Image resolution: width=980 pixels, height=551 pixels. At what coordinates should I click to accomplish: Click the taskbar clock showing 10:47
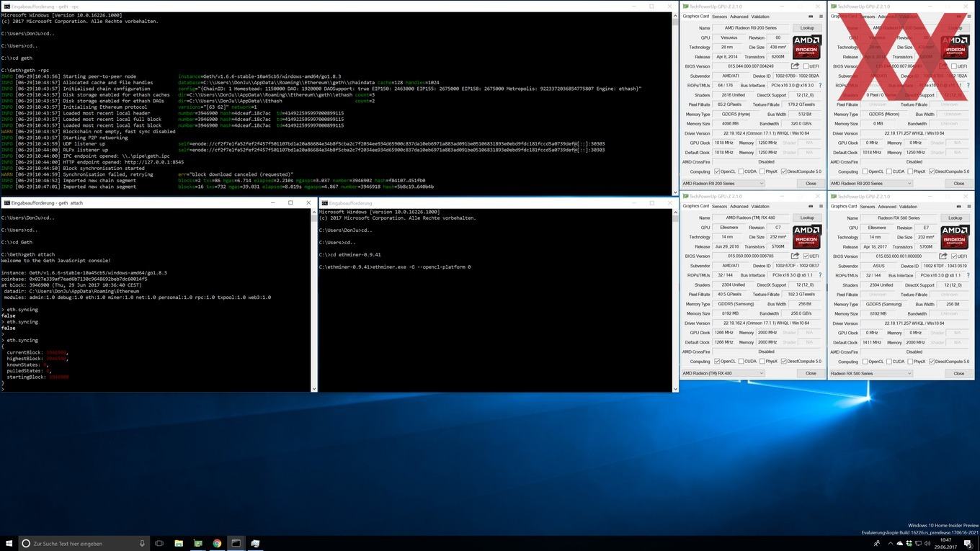(x=945, y=543)
